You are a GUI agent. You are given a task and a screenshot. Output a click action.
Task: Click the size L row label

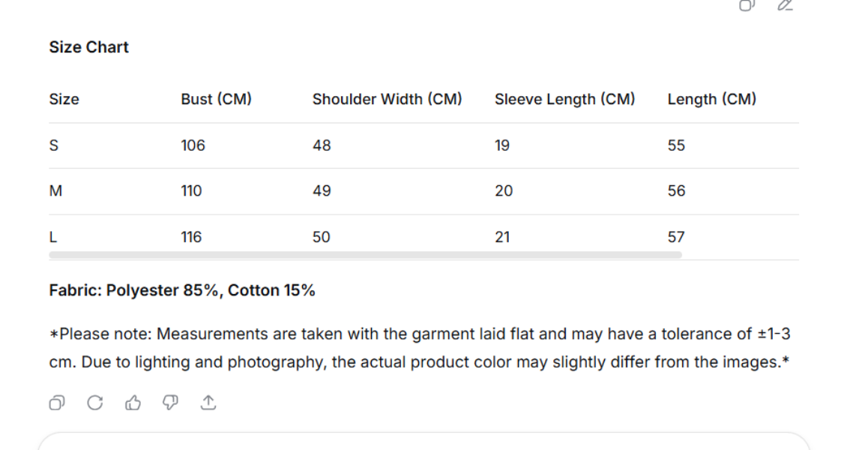click(53, 237)
